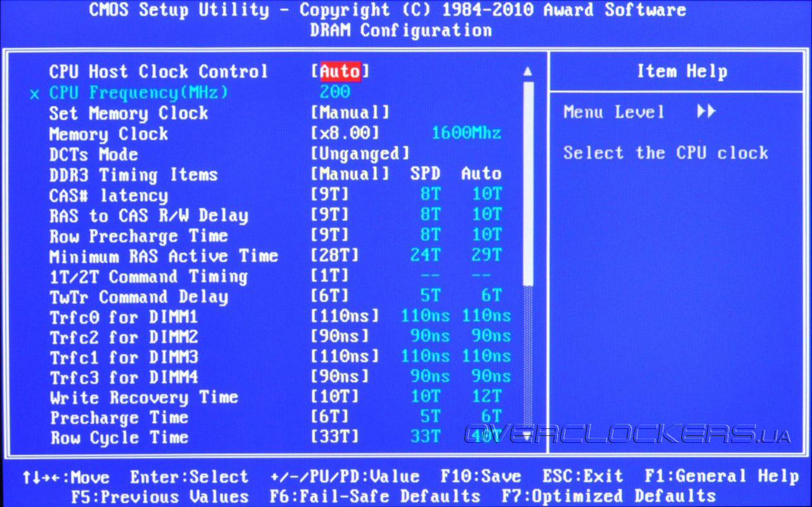This screenshot has height=507, width=812.
Task: Select the Trfc0 for DIMM1 [110ns] value
Action: click(345, 316)
